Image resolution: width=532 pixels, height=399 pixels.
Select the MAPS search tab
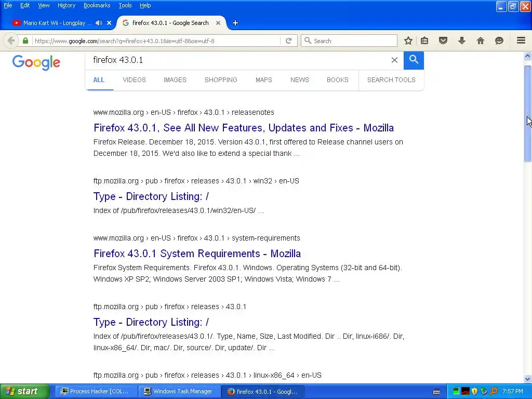tap(263, 79)
